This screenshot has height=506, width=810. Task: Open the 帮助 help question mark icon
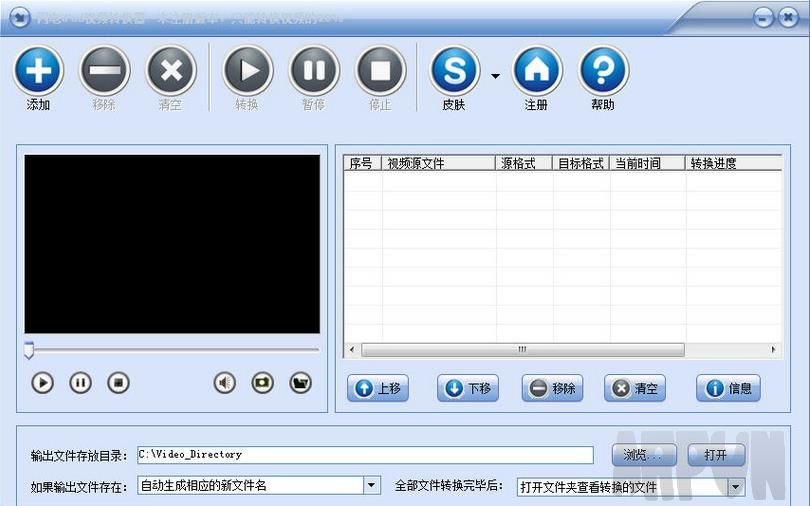click(603, 70)
